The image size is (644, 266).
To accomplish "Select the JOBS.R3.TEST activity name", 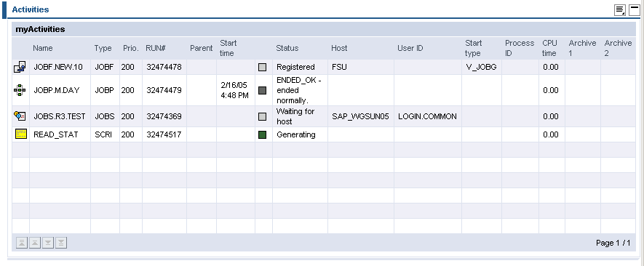I will click(60, 116).
